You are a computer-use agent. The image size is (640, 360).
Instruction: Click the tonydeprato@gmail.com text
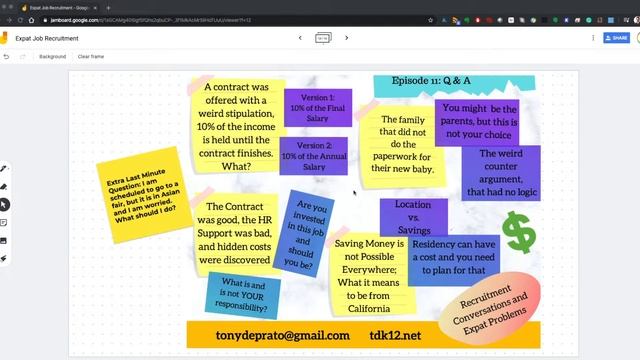tap(282, 336)
